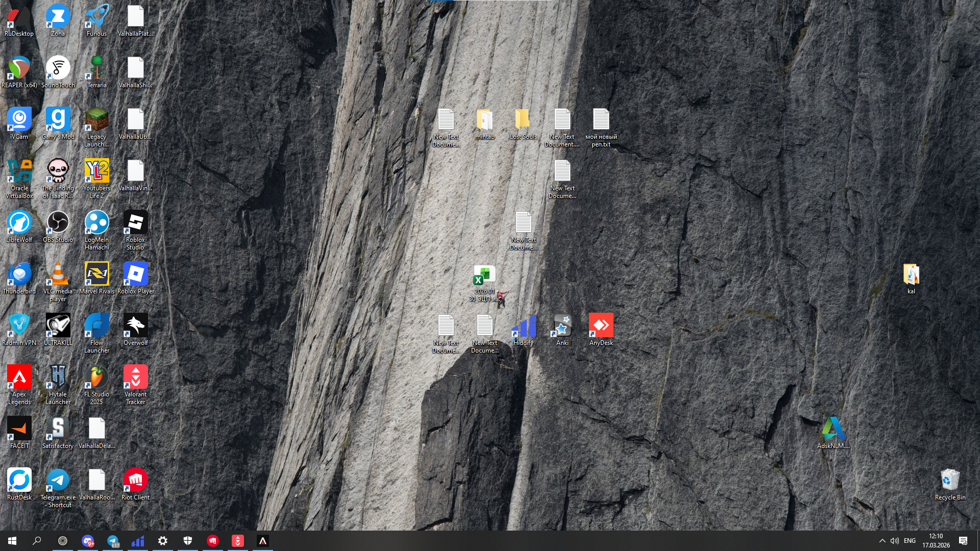Open the notification center
Screen dimensions: 980x551
[x=963, y=541]
